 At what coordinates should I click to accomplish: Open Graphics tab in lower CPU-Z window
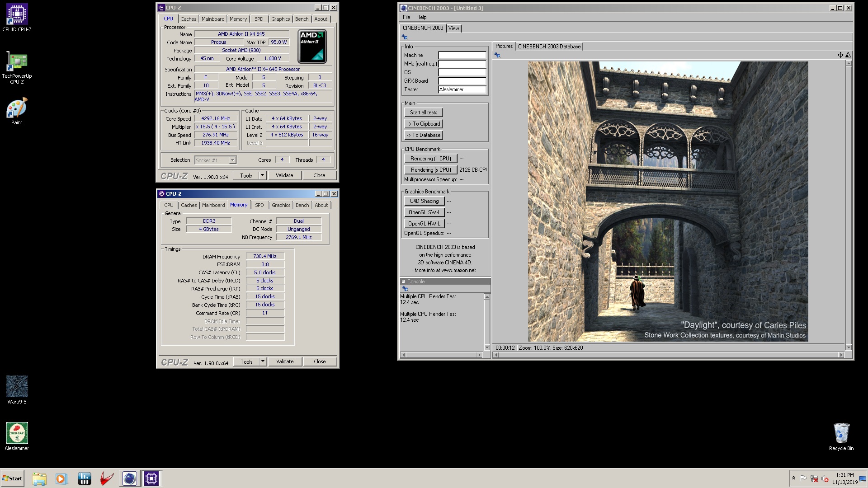point(281,205)
